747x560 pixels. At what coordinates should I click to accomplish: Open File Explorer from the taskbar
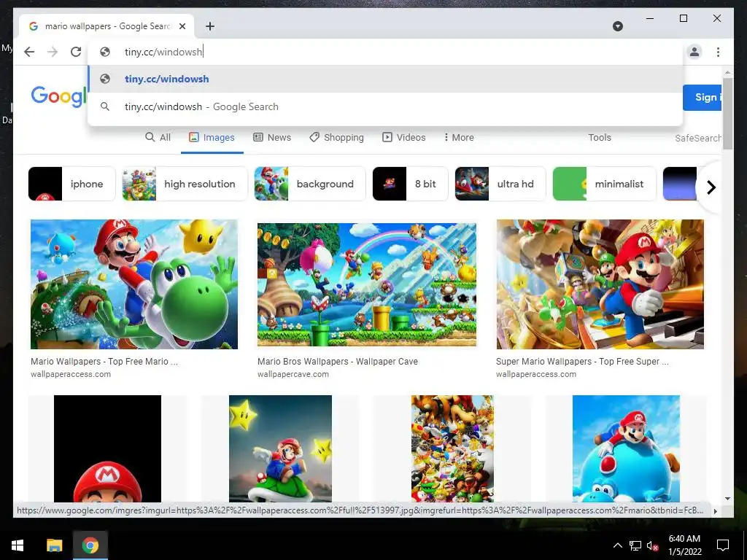(54, 545)
